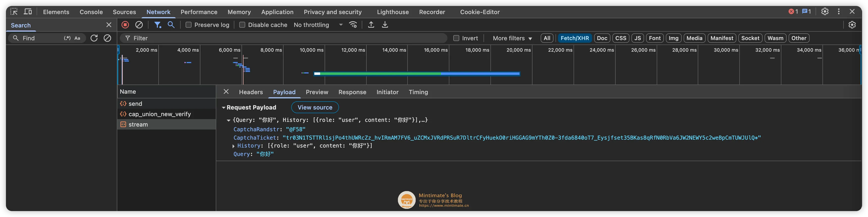
Task: Enable the Disable cache checkbox
Action: point(242,25)
